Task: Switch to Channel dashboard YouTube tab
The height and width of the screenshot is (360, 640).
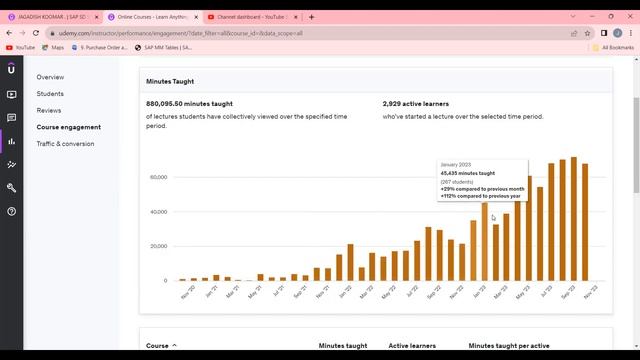Action: [252, 17]
